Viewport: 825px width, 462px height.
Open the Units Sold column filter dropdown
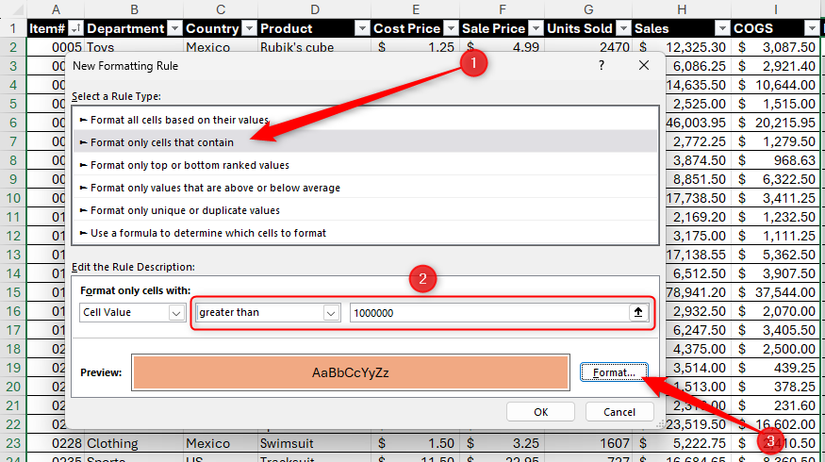[x=623, y=28]
